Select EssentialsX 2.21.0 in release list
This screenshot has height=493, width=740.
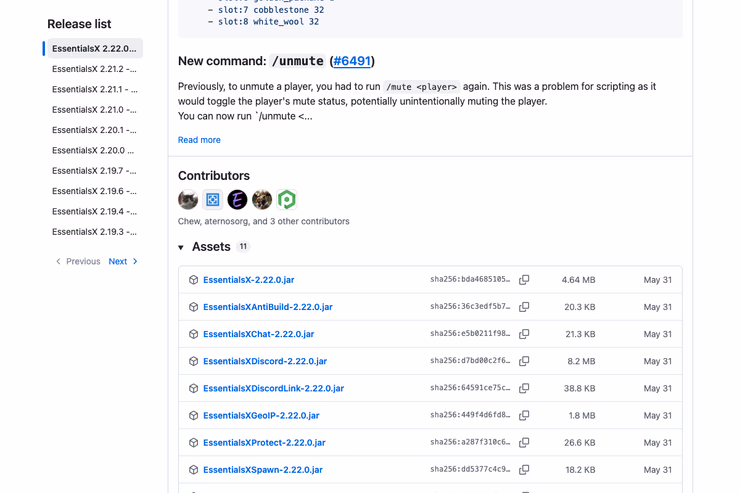click(x=95, y=109)
